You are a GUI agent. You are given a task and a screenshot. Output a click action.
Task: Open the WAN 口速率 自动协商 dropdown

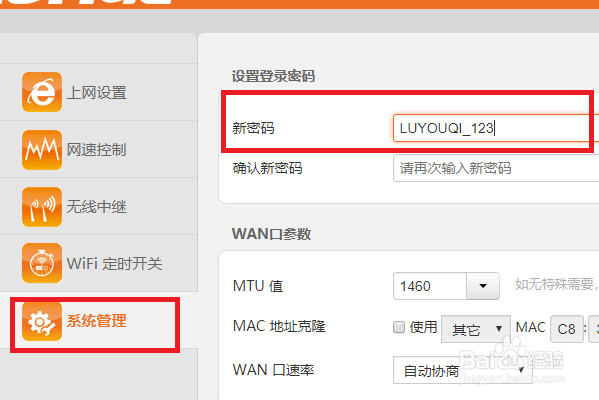tap(463, 370)
